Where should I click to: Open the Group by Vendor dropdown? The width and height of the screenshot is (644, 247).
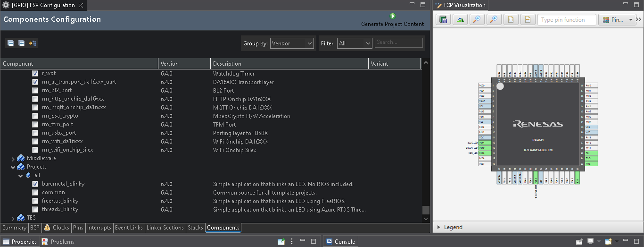pyautogui.click(x=292, y=43)
